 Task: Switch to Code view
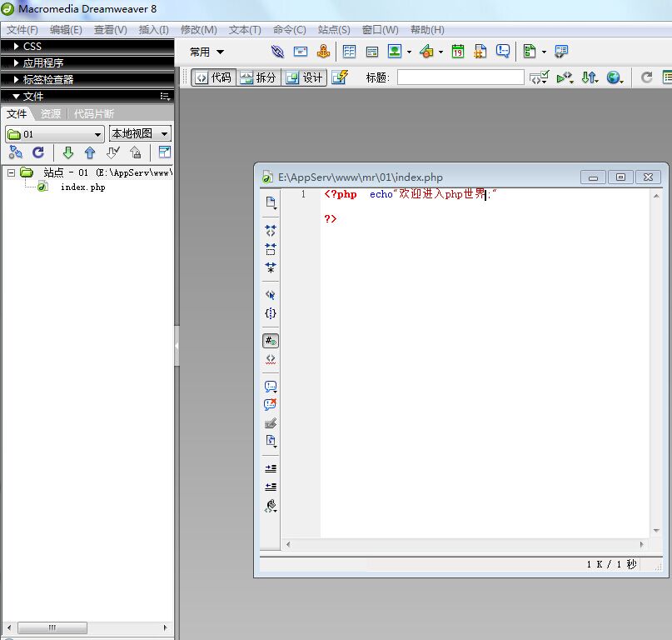pyautogui.click(x=213, y=77)
